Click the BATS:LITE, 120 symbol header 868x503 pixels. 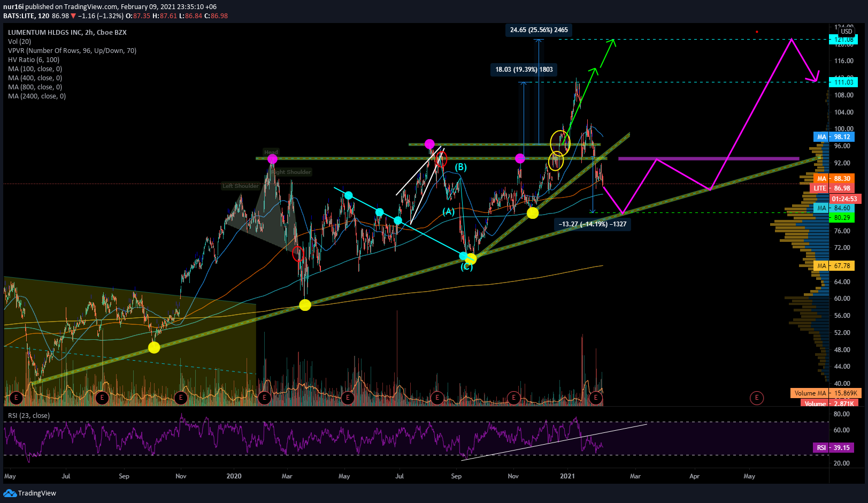26,16
